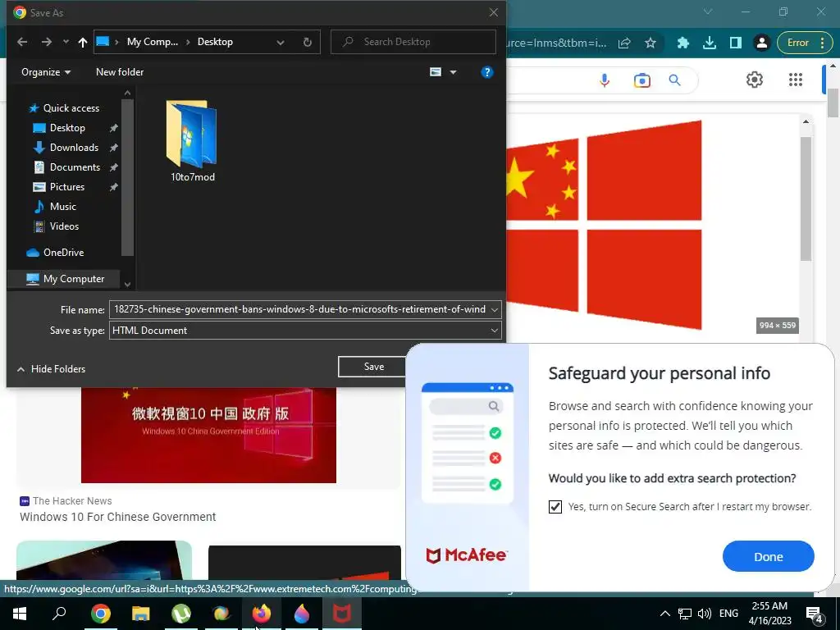Click Google search magnifier icon
This screenshot has width=840, height=630.
click(675, 80)
